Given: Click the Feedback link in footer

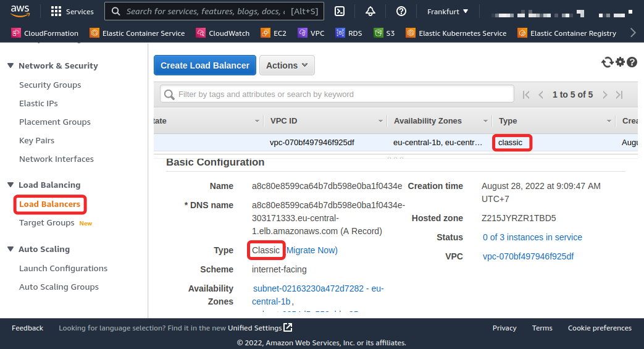Looking at the screenshot, I should coord(28,327).
